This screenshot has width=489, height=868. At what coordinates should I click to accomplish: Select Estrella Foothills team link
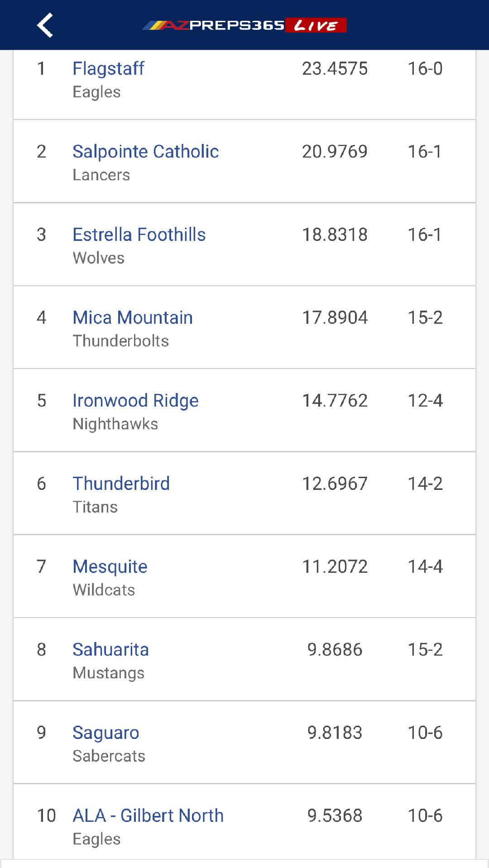pyautogui.click(x=139, y=235)
